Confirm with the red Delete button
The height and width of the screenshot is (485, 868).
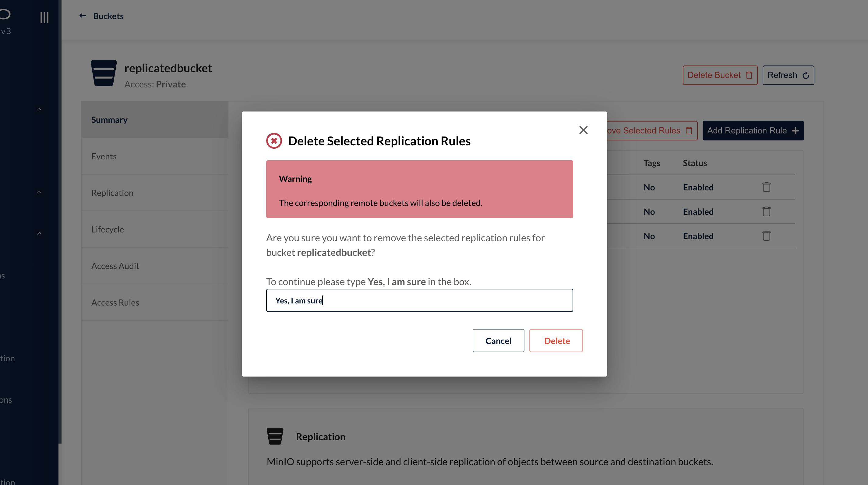[556, 341]
